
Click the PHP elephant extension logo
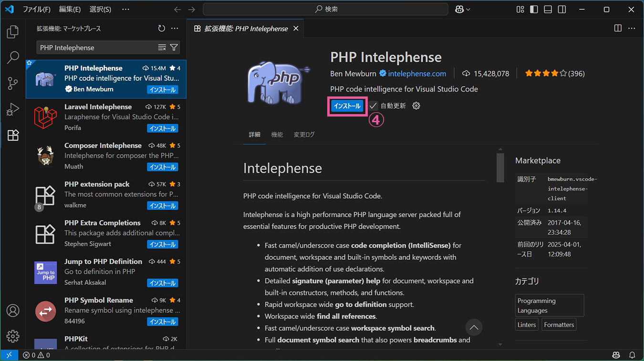click(278, 82)
